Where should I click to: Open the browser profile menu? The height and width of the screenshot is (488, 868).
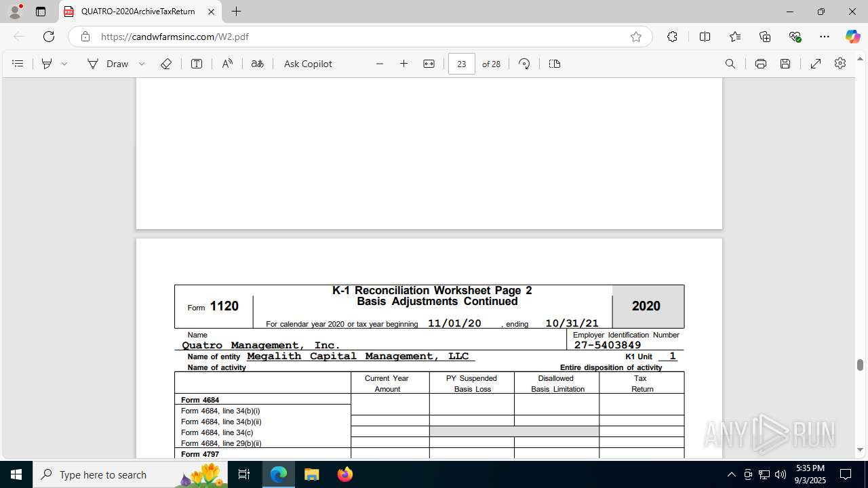pyautogui.click(x=15, y=12)
